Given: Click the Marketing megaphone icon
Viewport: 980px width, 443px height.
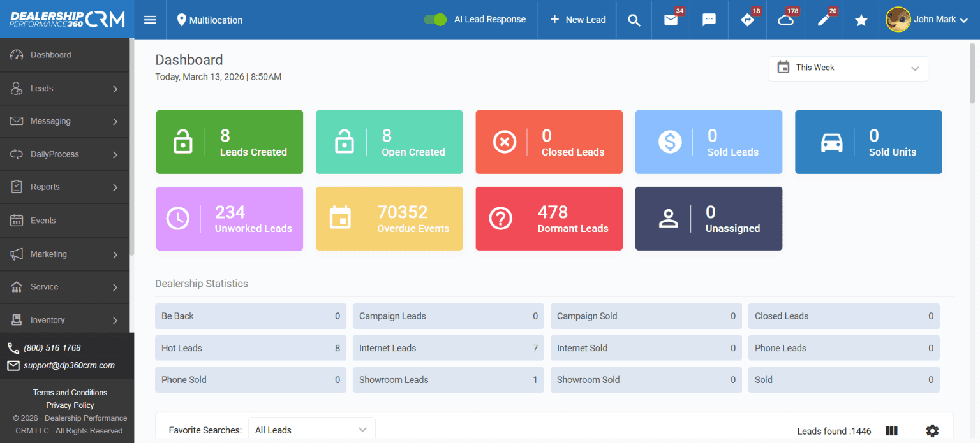Looking at the screenshot, I should coord(17,254).
